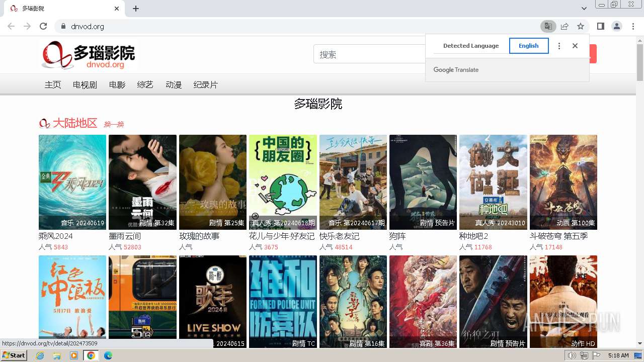Open the translate options three-dot menu

[559, 46]
